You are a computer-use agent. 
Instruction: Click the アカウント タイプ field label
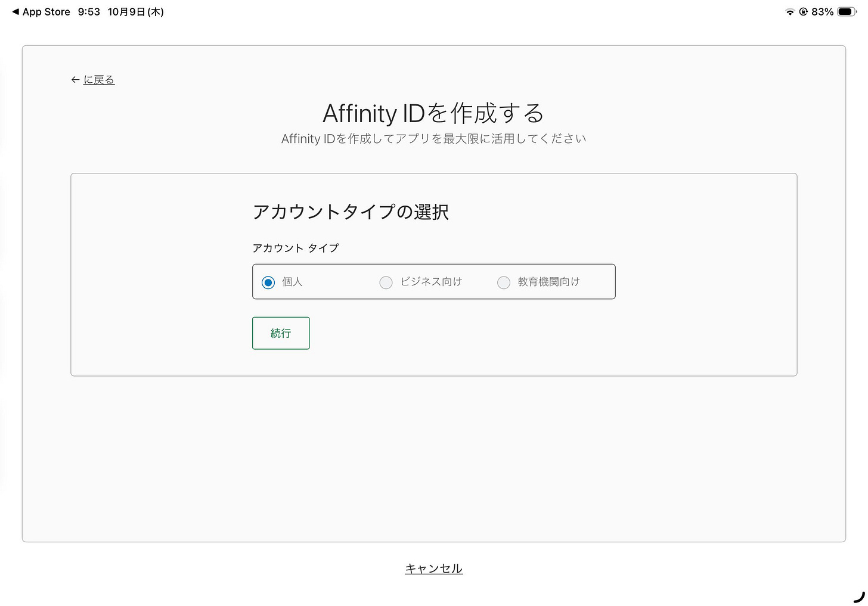tap(296, 248)
